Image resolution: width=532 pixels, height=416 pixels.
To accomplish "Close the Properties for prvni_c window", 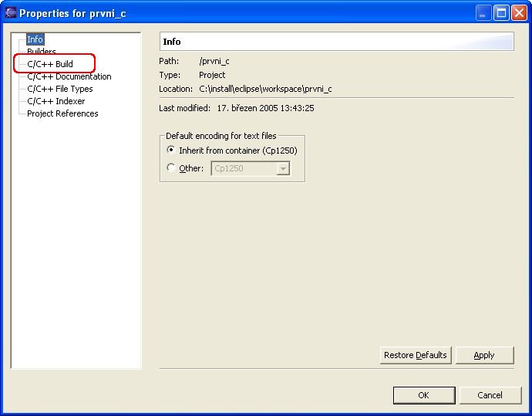I will tap(519, 13).
